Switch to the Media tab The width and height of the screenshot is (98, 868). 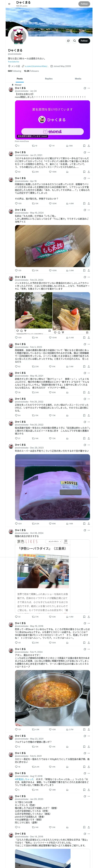coord(78,79)
